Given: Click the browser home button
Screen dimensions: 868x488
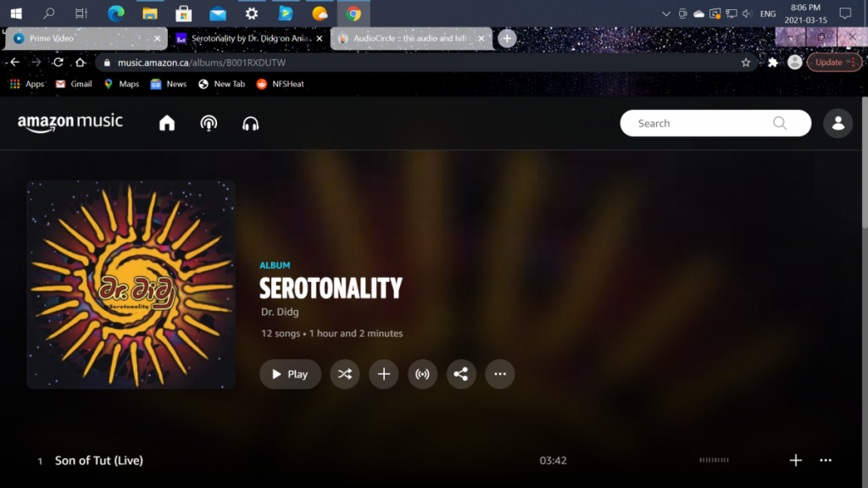Looking at the screenshot, I should coord(81,62).
